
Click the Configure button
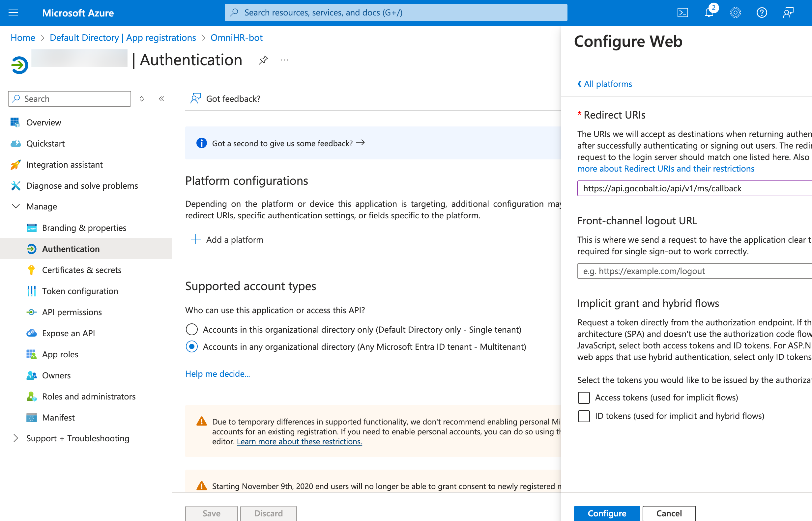tap(607, 513)
